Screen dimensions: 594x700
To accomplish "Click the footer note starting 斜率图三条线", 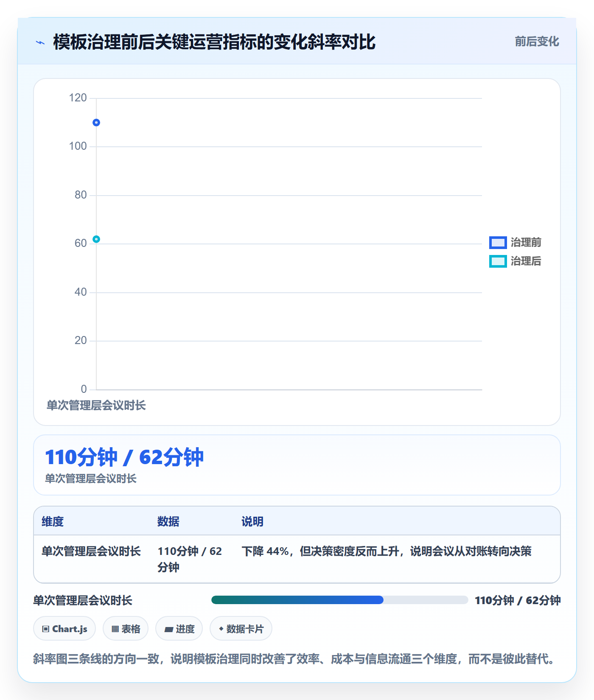I will pos(293,659).
